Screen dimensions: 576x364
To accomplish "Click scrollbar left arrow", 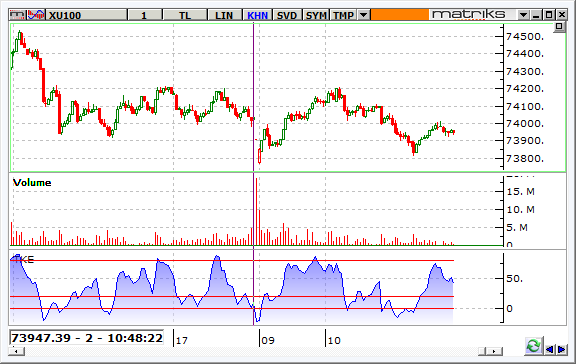I will point(16,351).
